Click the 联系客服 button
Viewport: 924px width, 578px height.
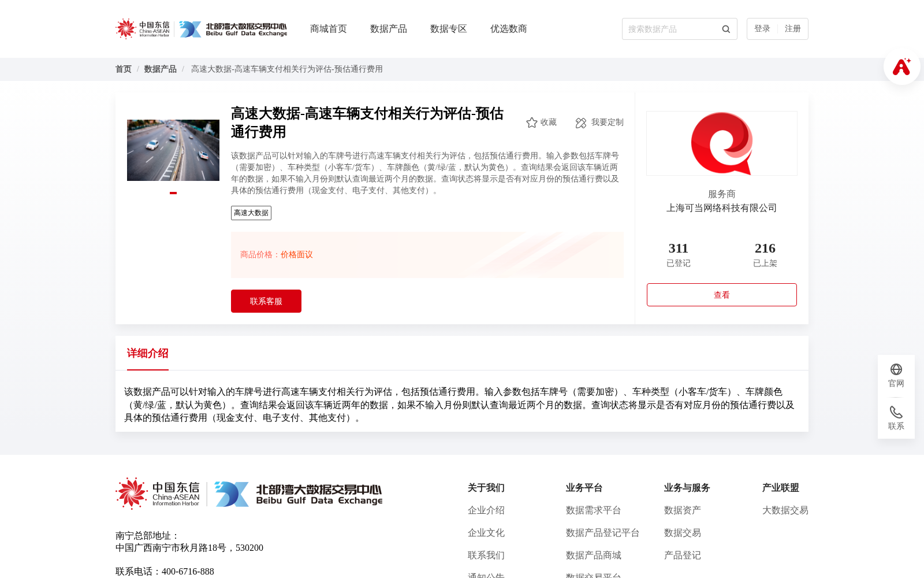click(x=266, y=301)
